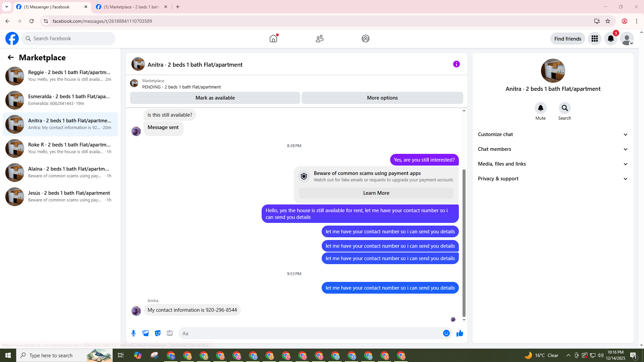The width and height of the screenshot is (644, 362).
Task: Click the chat message scrollbar
Action: point(464,243)
